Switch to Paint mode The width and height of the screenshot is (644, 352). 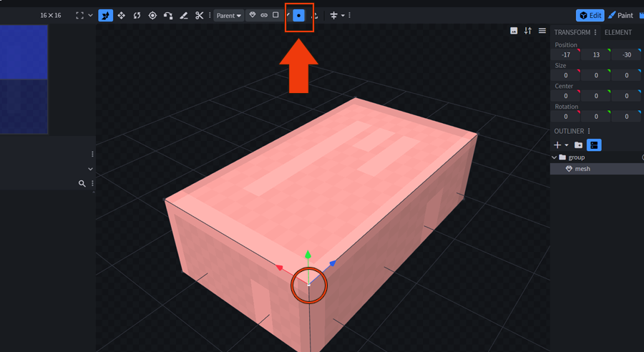coord(620,15)
